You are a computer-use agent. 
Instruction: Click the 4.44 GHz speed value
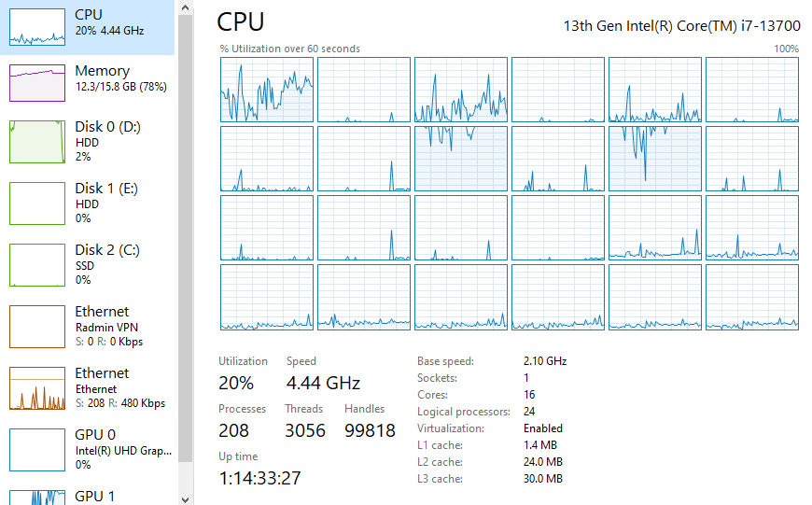323,383
